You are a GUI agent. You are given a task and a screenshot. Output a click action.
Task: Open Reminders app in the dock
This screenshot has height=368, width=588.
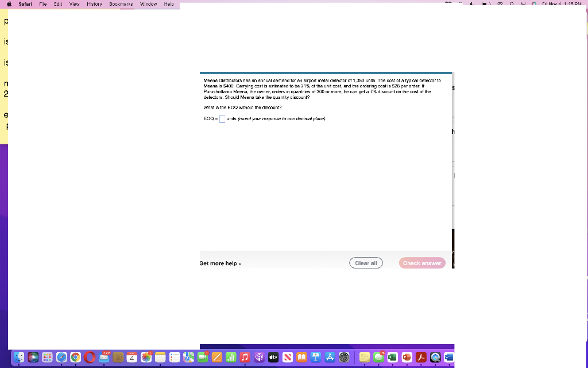click(175, 357)
